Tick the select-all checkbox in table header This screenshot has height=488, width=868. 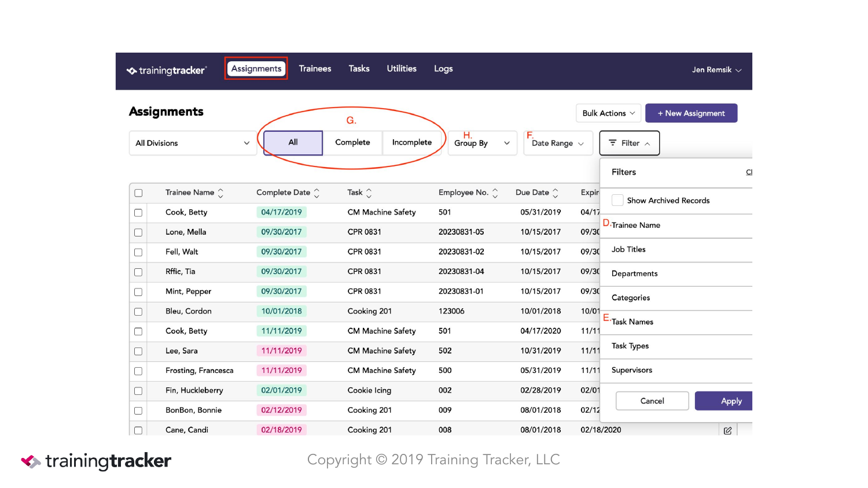pos(138,193)
